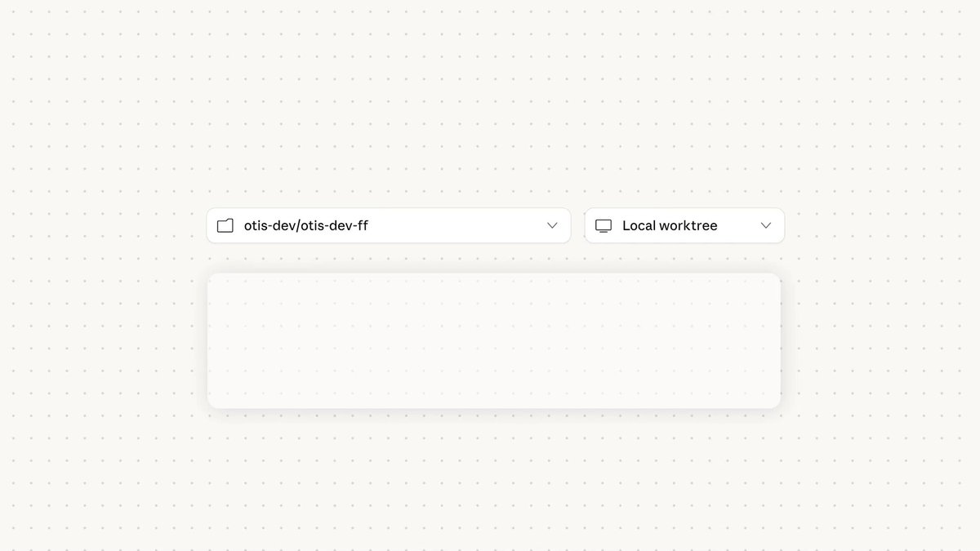Focus the large empty prompt box
Image resolution: width=980 pixels, height=551 pixels.
coord(494,340)
